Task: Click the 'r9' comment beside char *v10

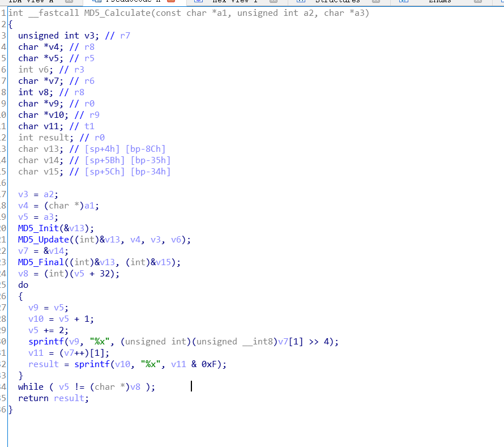Action: 95,115
